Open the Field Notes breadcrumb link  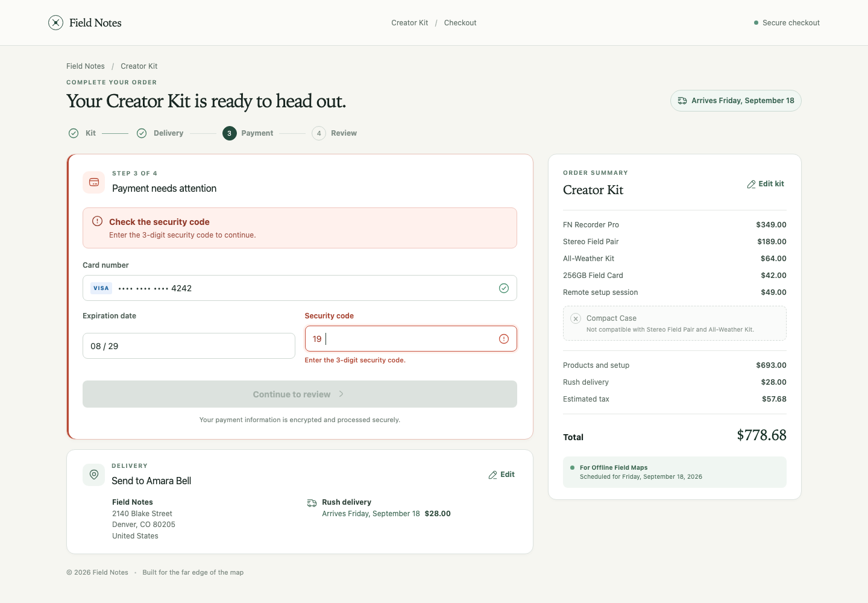(86, 66)
